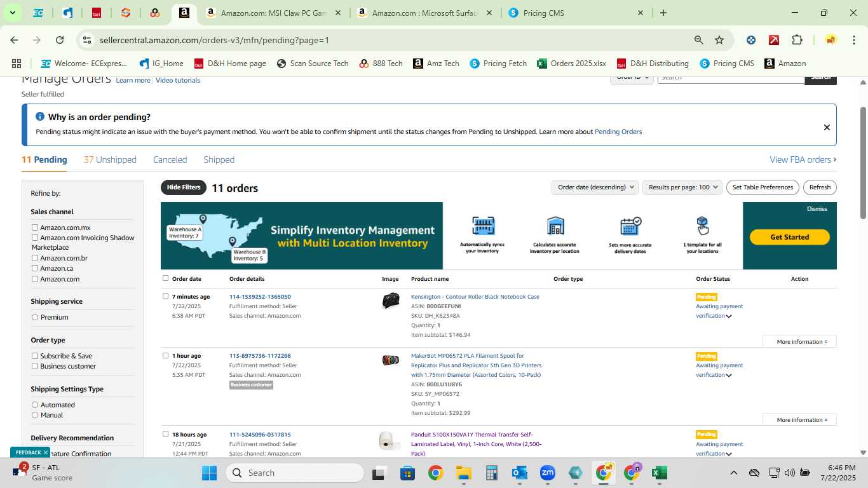Image resolution: width=868 pixels, height=488 pixels.
Task: Select Automated shipping settings type
Action: click(x=35, y=405)
